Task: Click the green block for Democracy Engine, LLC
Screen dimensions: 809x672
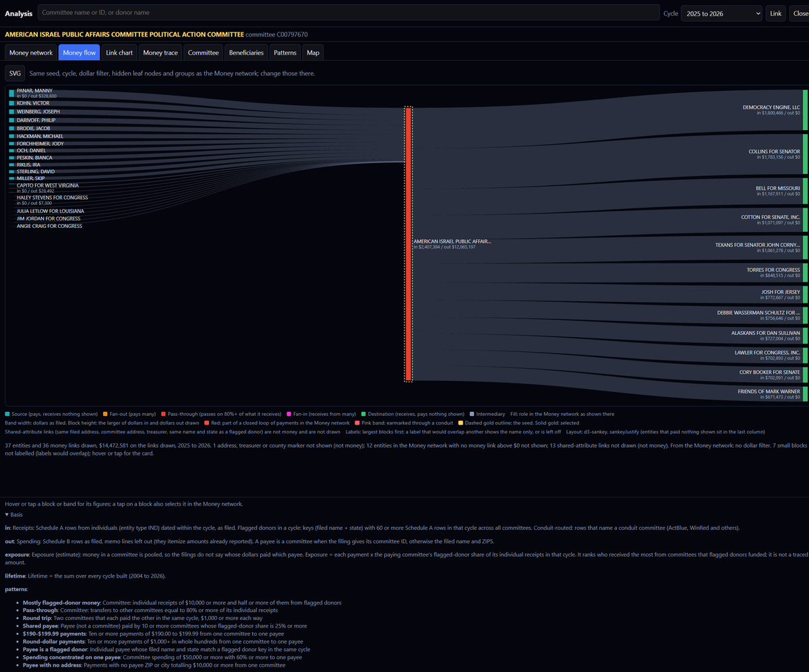Action: 805,109
